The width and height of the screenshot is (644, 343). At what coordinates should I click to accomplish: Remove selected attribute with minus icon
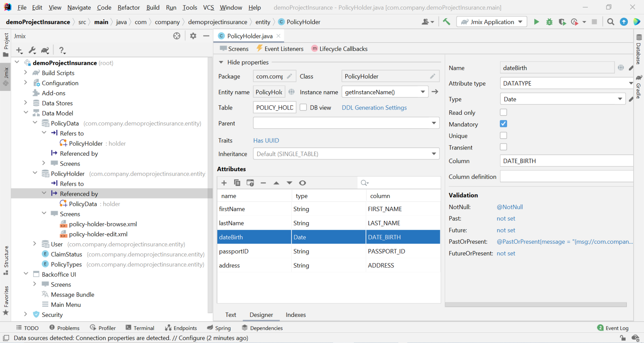263,183
